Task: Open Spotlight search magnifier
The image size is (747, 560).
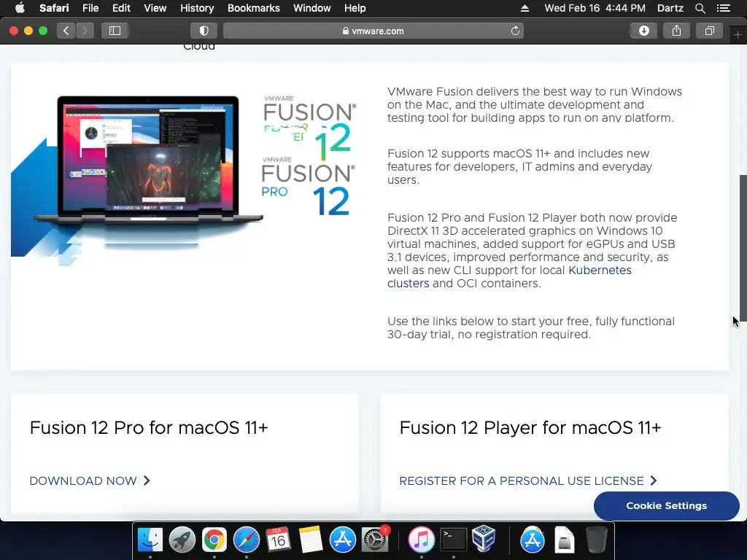Action: tap(700, 8)
